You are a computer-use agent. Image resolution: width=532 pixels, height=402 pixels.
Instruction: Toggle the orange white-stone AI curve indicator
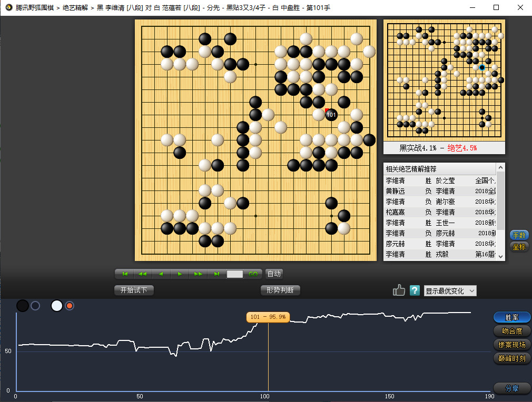click(x=70, y=306)
